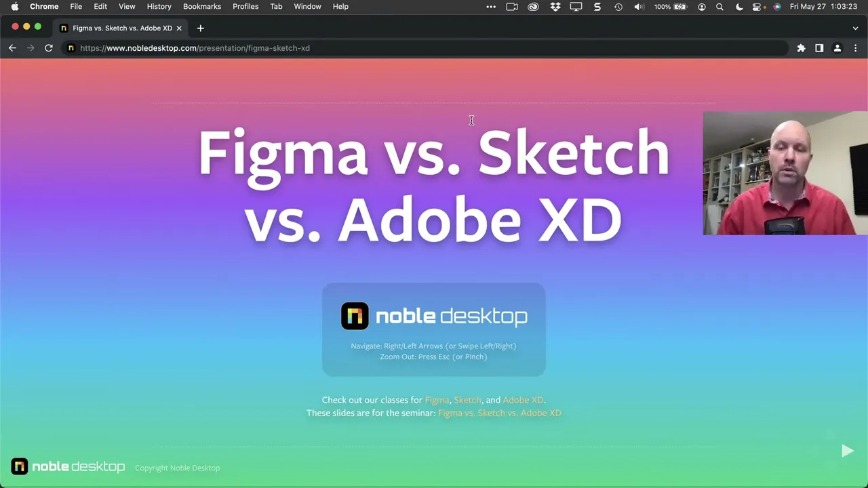The height and width of the screenshot is (488, 868).
Task: Open the Creative Cloud menu bar icon
Action: 534,7
